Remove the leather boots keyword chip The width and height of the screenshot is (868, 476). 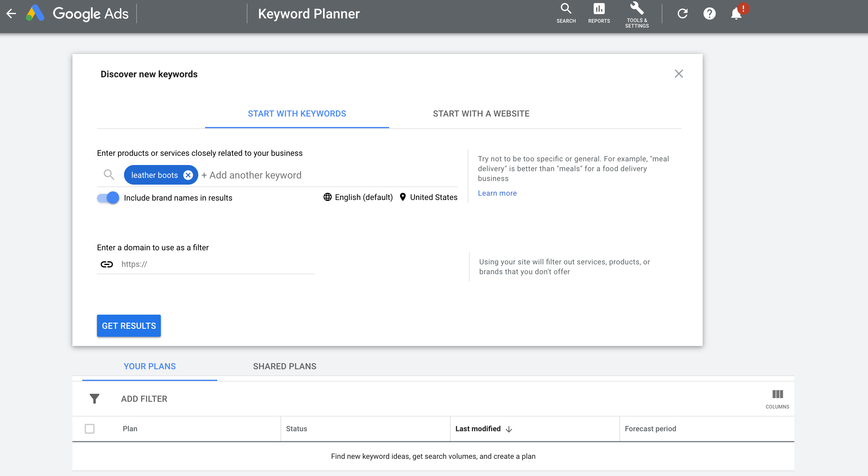pyautogui.click(x=188, y=175)
